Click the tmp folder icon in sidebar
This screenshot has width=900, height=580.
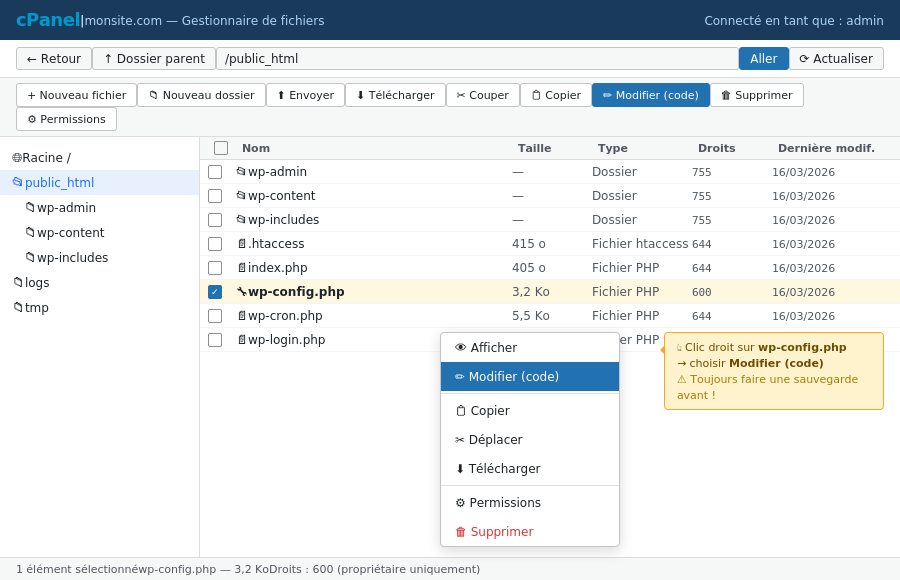click(18, 307)
